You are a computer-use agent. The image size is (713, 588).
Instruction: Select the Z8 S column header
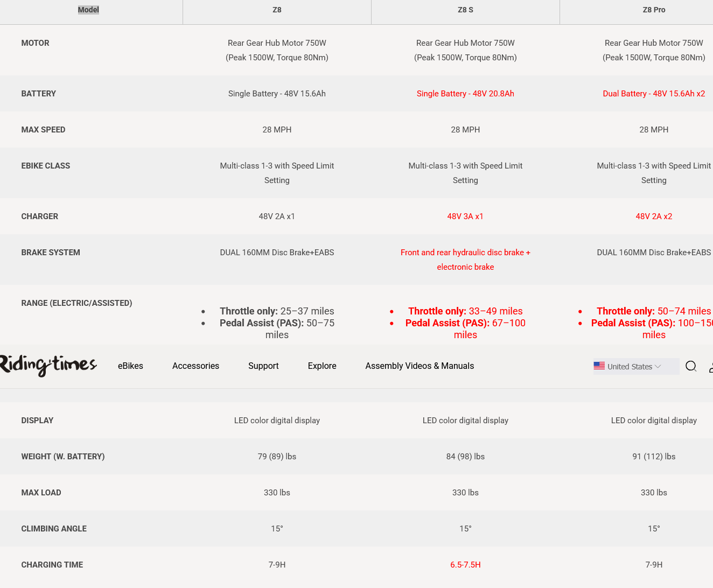coord(465,10)
